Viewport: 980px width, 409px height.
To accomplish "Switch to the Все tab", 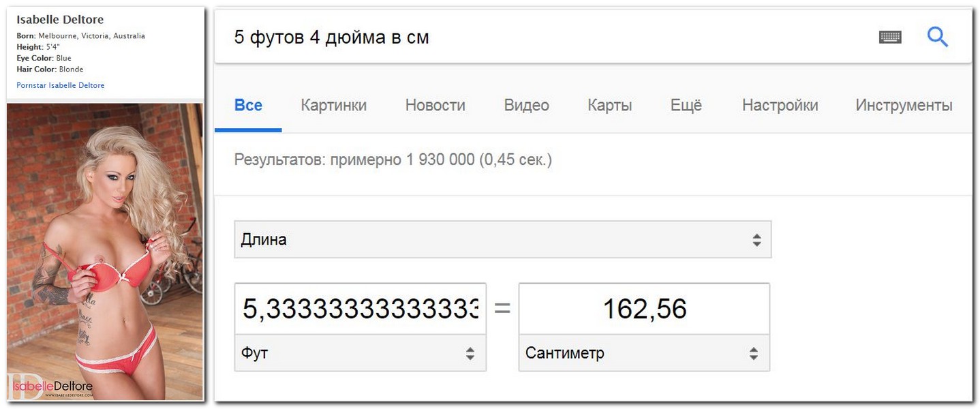I will tap(248, 106).
